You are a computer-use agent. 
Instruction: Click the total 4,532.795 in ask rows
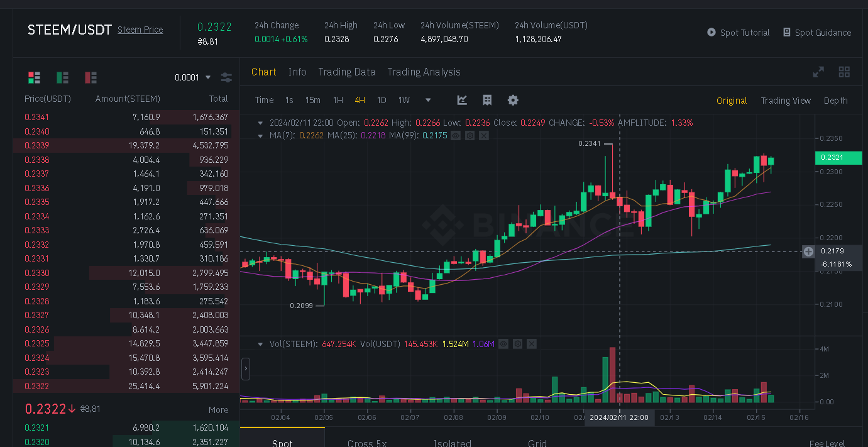click(210, 145)
